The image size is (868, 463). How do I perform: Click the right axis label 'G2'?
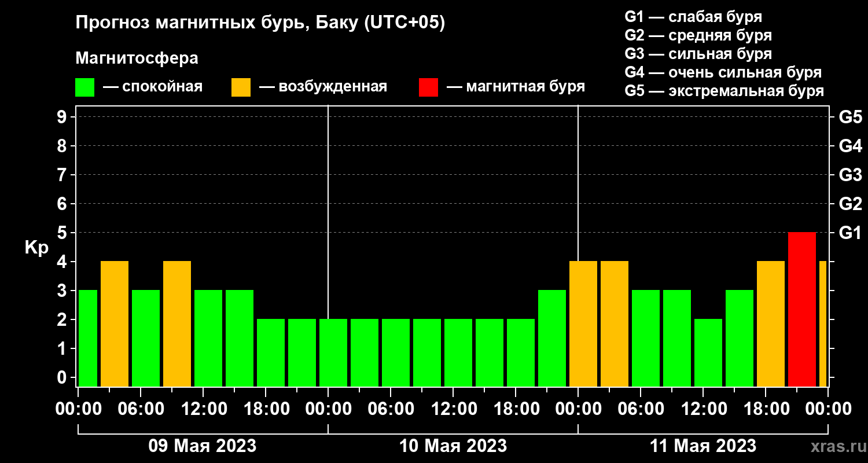tap(851, 204)
